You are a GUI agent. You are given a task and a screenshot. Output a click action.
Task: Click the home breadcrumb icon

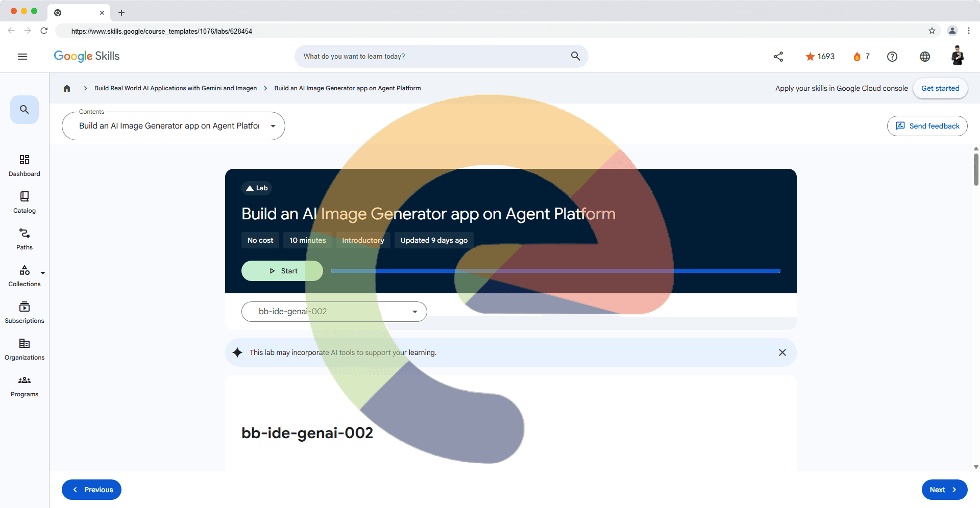(x=67, y=88)
